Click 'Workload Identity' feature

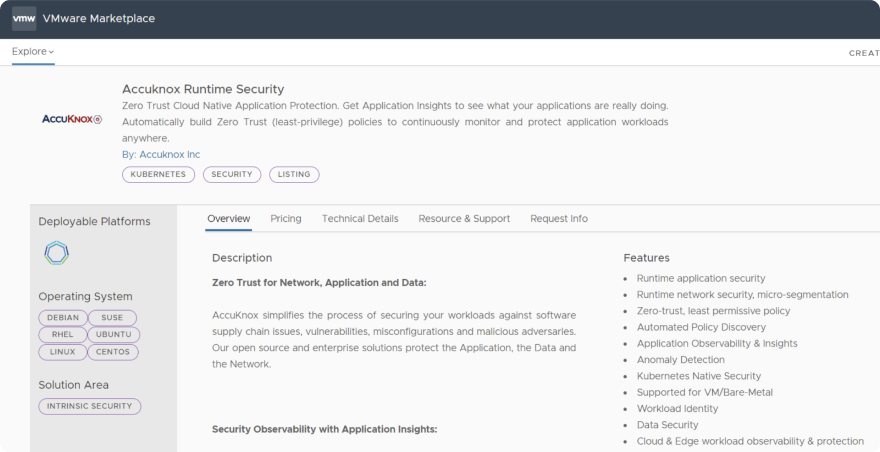pyautogui.click(x=677, y=409)
